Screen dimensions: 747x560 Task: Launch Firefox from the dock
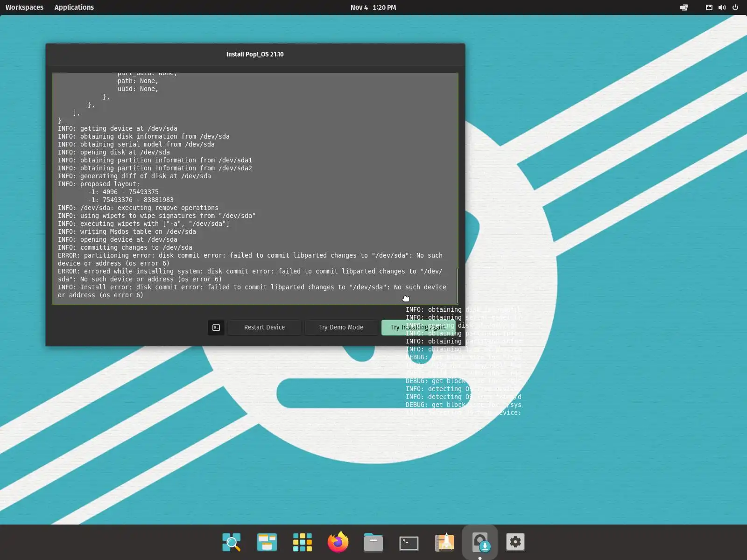338,542
